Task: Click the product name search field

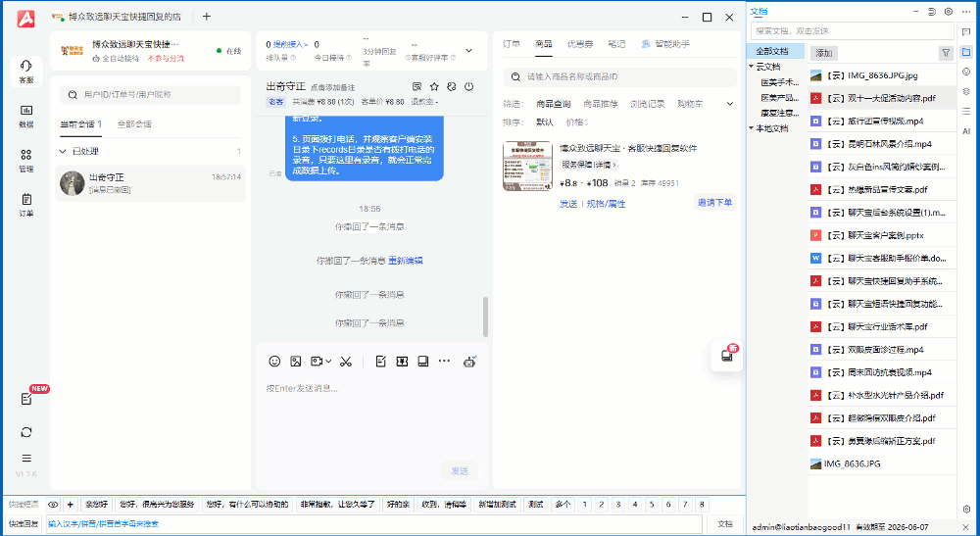Action: [620, 76]
